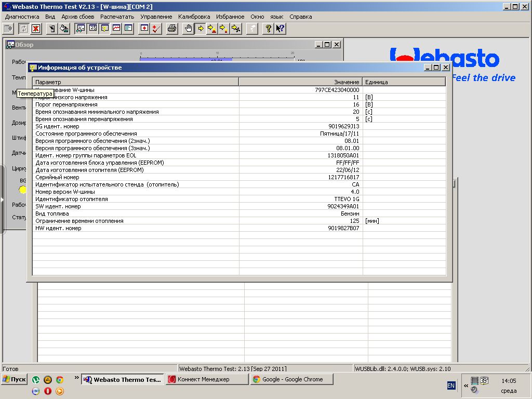532x399 pixels.
Task: Open the Пуск start menu
Action: (14, 379)
